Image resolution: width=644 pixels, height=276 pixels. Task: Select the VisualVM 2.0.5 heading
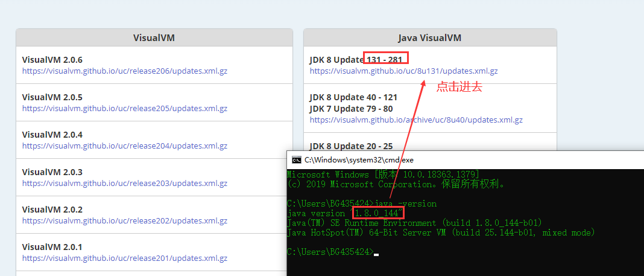pos(52,97)
